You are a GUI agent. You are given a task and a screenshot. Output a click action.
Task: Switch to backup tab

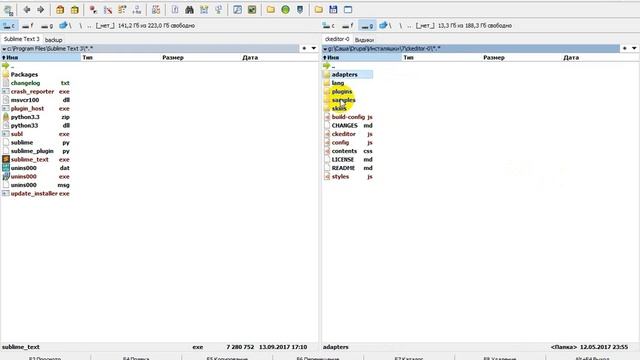(x=53, y=40)
